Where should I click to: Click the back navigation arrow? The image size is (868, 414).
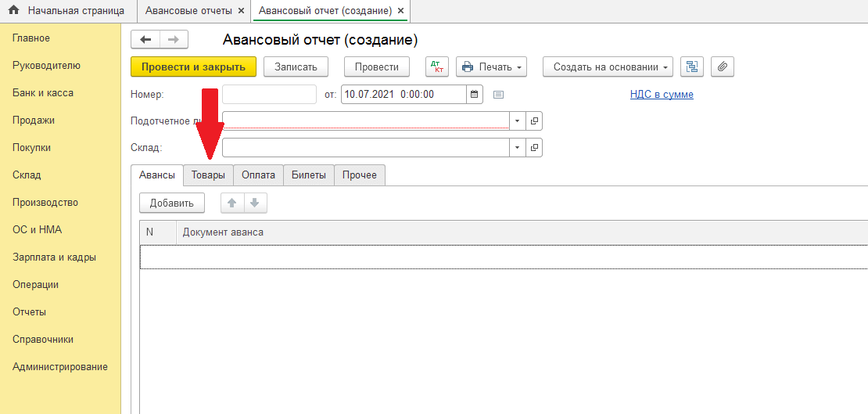click(145, 40)
